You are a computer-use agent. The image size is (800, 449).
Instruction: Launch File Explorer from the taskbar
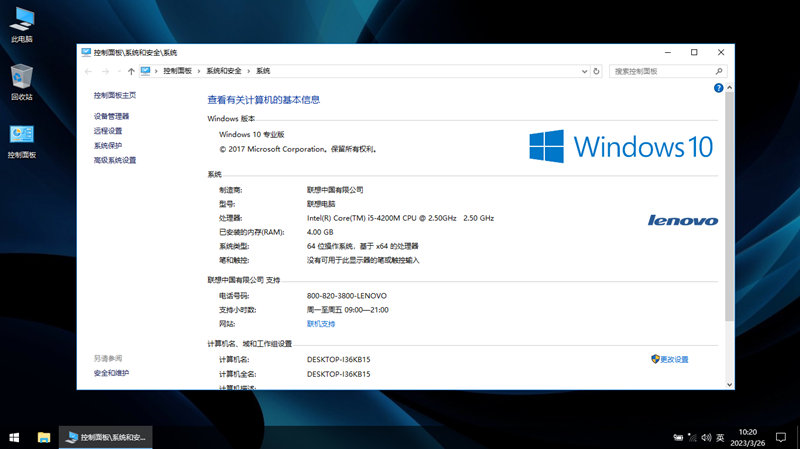tap(44, 437)
